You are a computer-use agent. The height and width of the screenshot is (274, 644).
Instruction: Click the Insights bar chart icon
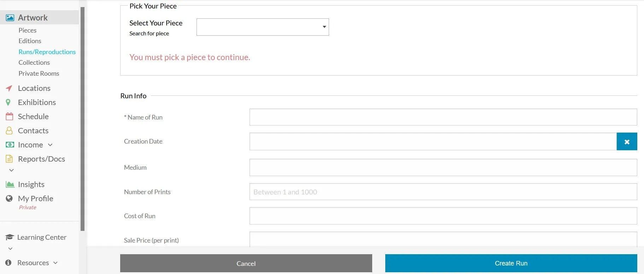[9, 184]
